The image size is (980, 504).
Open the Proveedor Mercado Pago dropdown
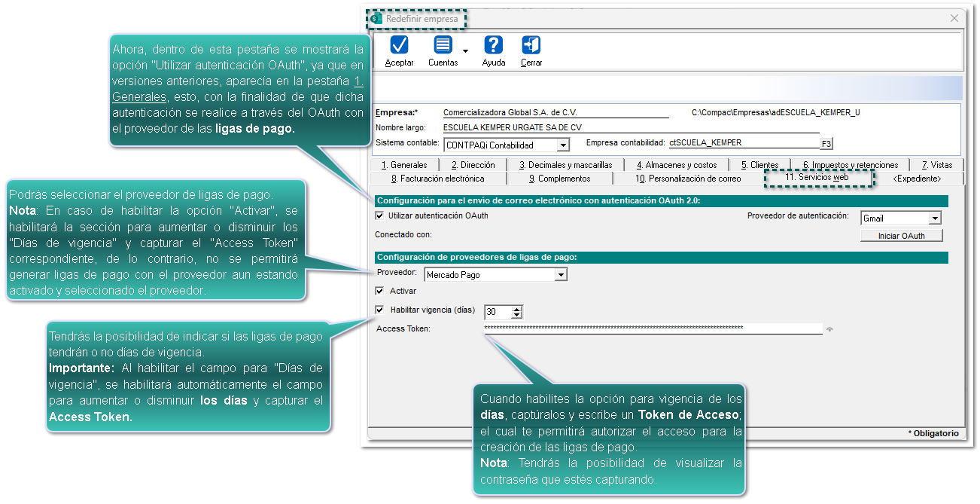[x=560, y=275]
